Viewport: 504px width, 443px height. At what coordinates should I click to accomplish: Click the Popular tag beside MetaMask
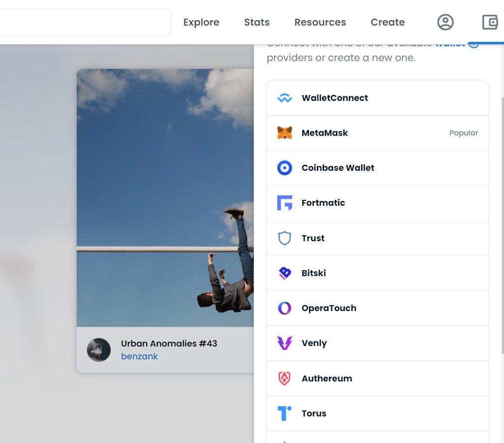click(464, 133)
